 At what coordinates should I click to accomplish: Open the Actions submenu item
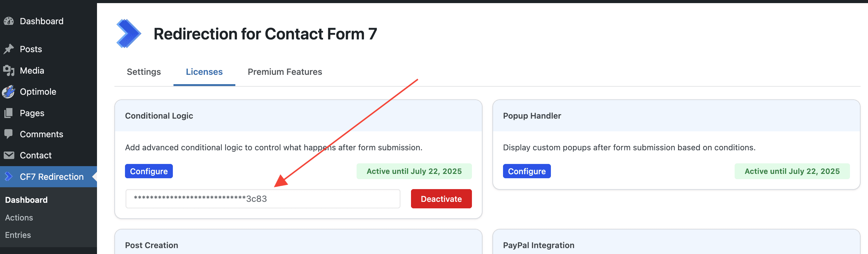coord(19,218)
